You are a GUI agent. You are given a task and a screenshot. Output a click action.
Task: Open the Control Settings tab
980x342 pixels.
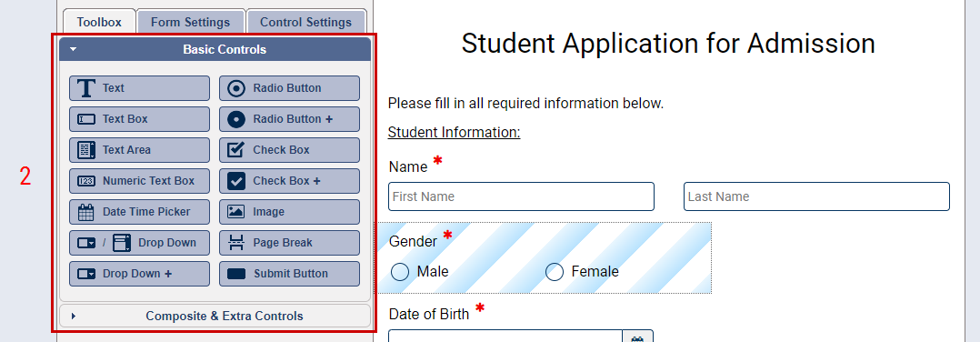(x=305, y=22)
